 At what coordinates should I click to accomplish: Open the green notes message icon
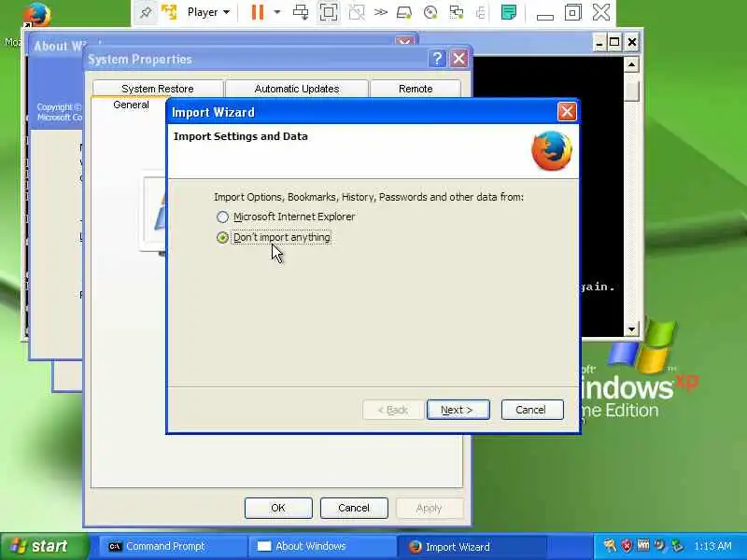tap(509, 12)
